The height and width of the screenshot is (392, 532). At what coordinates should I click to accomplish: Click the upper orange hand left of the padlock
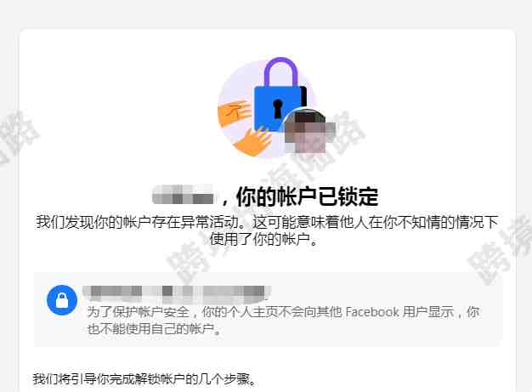(234, 113)
